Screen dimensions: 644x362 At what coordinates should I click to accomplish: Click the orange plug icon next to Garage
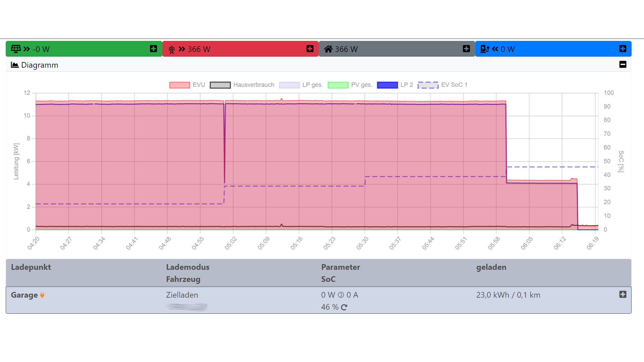point(42,295)
